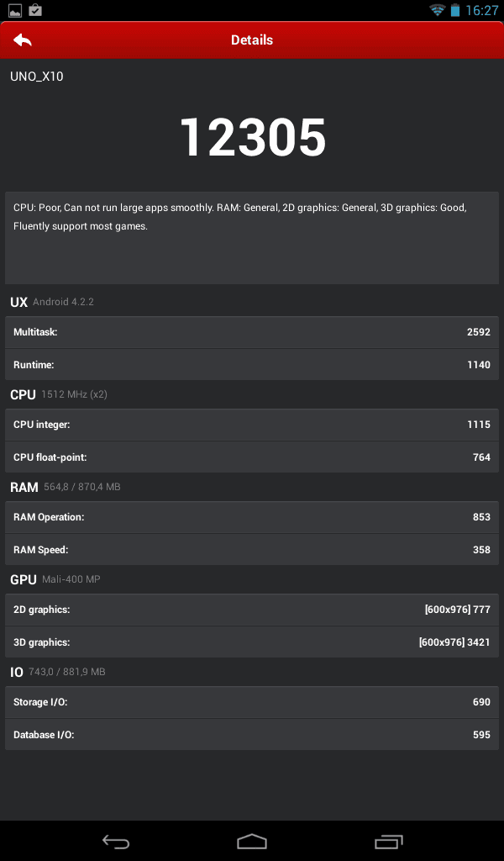The image size is (504, 861).
Task: Tap the Wi-Fi status icon
Action: pyautogui.click(x=437, y=10)
